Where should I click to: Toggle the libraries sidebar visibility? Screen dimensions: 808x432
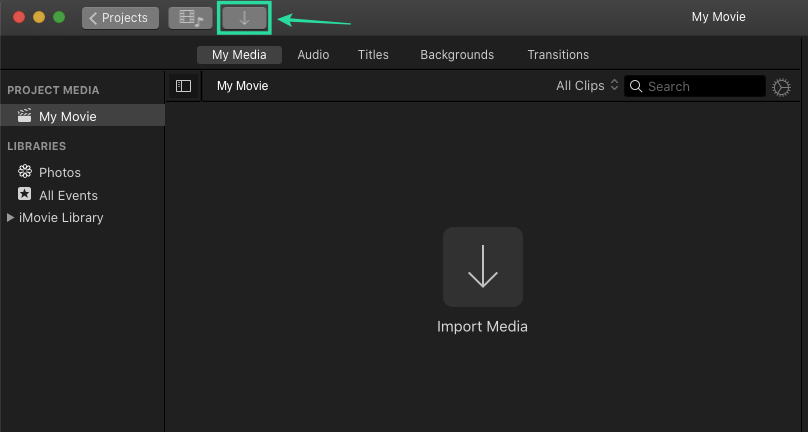pyautogui.click(x=183, y=86)
